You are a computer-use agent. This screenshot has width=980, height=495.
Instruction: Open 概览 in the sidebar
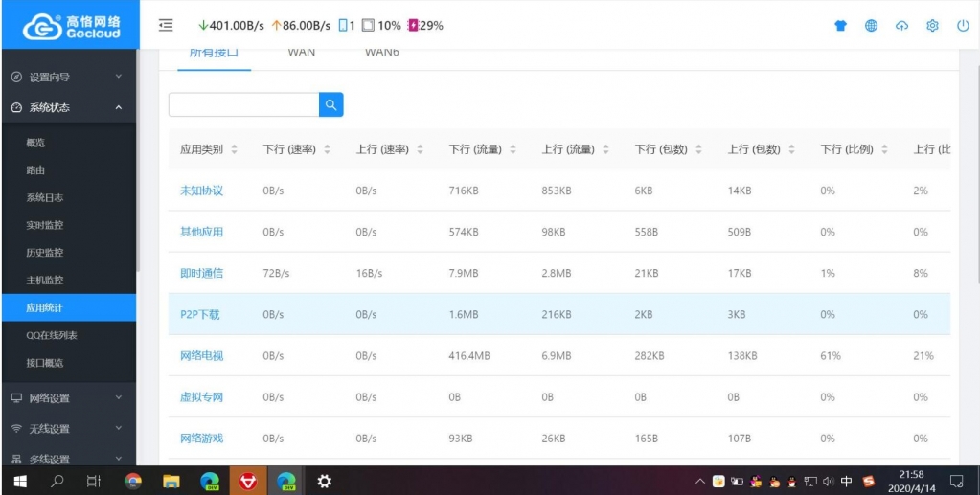pyautogui.click(x=68, y=143)
